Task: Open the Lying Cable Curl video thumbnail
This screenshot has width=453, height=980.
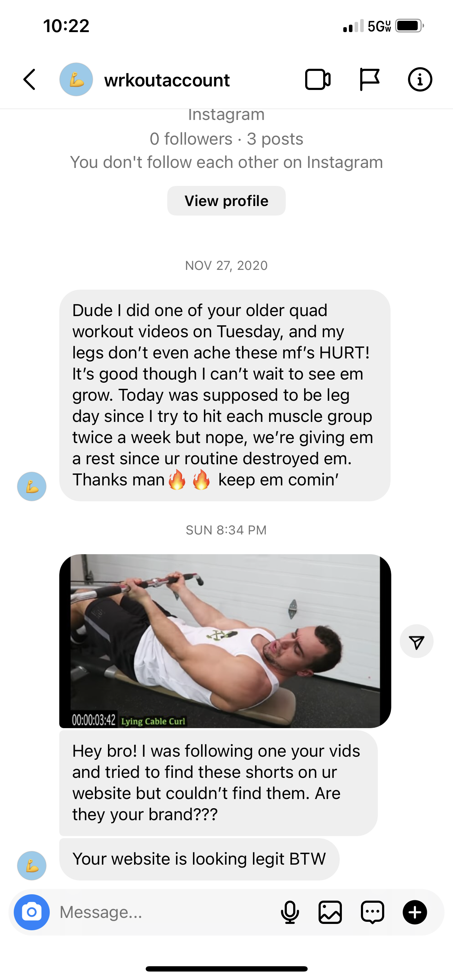Action: 225,641
